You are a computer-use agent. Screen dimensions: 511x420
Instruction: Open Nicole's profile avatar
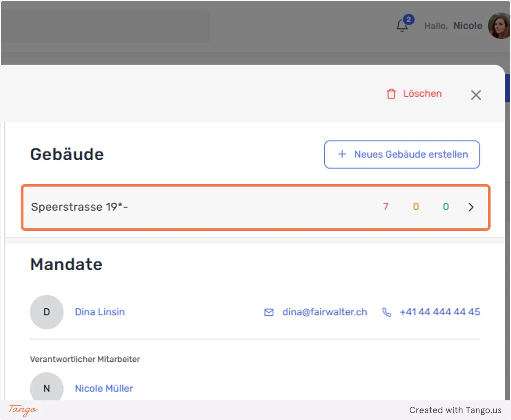click(x=499, y=26)
